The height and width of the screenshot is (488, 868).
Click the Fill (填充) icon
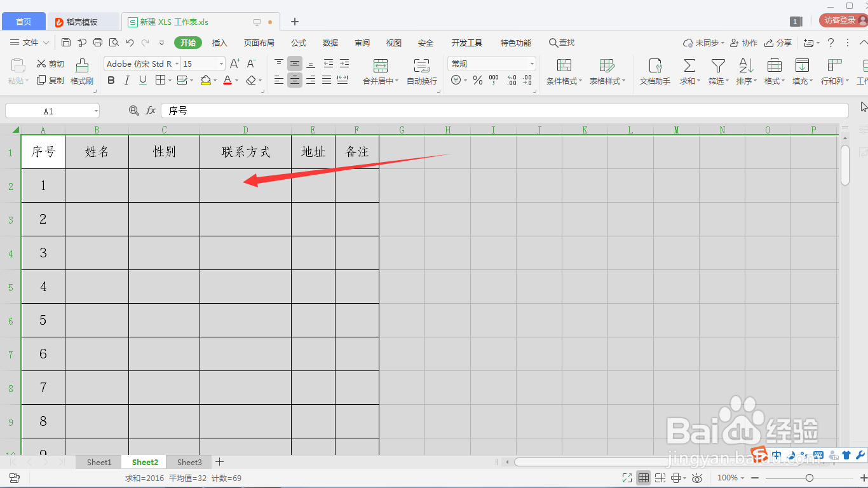tap(802, 65)
